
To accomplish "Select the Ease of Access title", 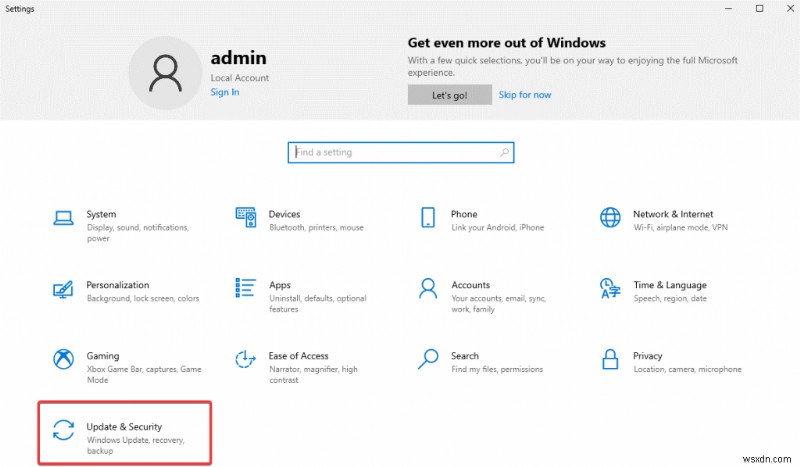I will tap(298, 356).
